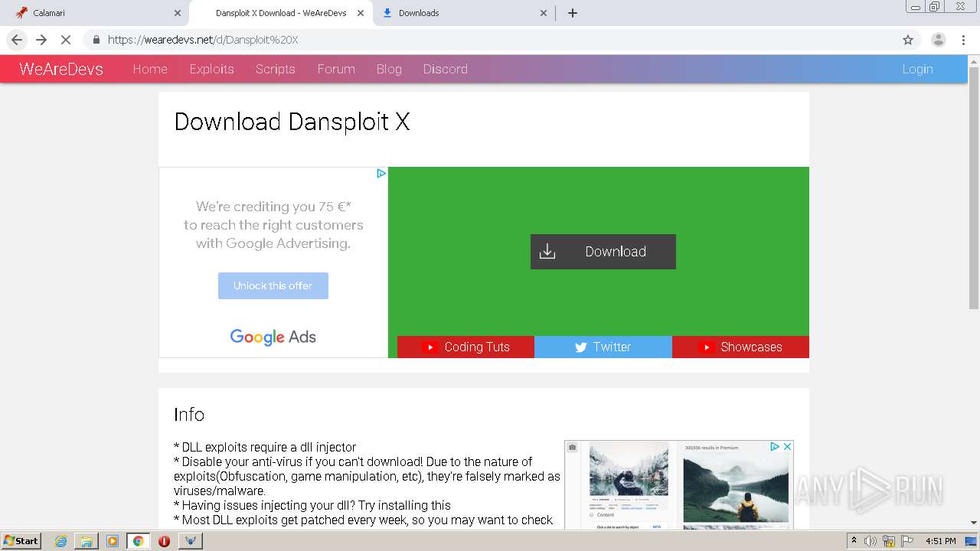Image resolution: width=980 pixels, height=551 pixels.
Task: Open a new tab with the plus icon
Action: pyautogui.click(x=572, y=13)
